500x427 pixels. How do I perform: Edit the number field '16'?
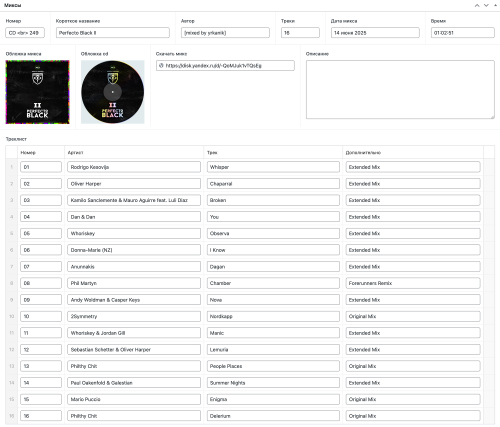coord(41,416)
